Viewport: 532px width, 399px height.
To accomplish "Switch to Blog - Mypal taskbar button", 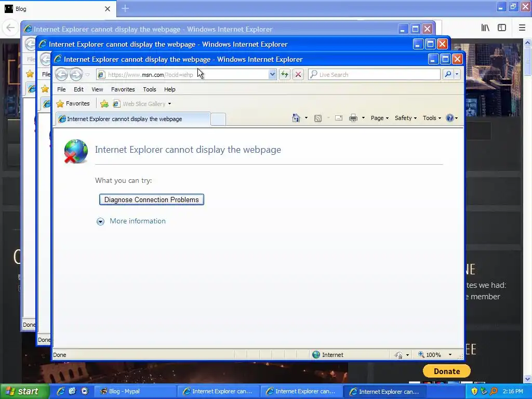I will tap(135, 392).
